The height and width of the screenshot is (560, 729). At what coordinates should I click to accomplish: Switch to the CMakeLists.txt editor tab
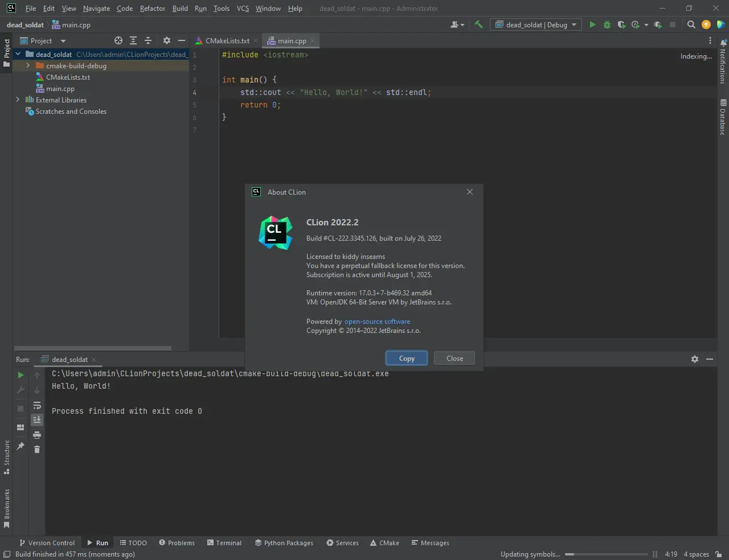click(227, 41)
